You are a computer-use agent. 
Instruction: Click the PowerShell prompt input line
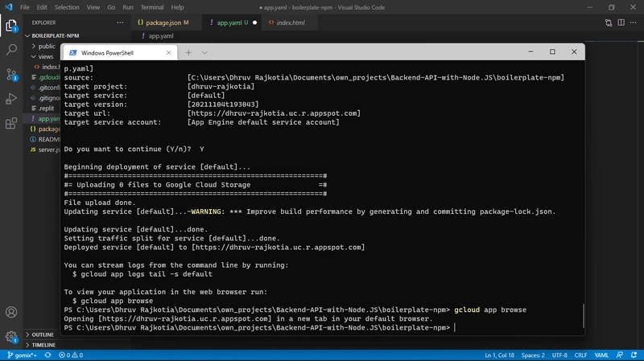[x=259, y=328]
